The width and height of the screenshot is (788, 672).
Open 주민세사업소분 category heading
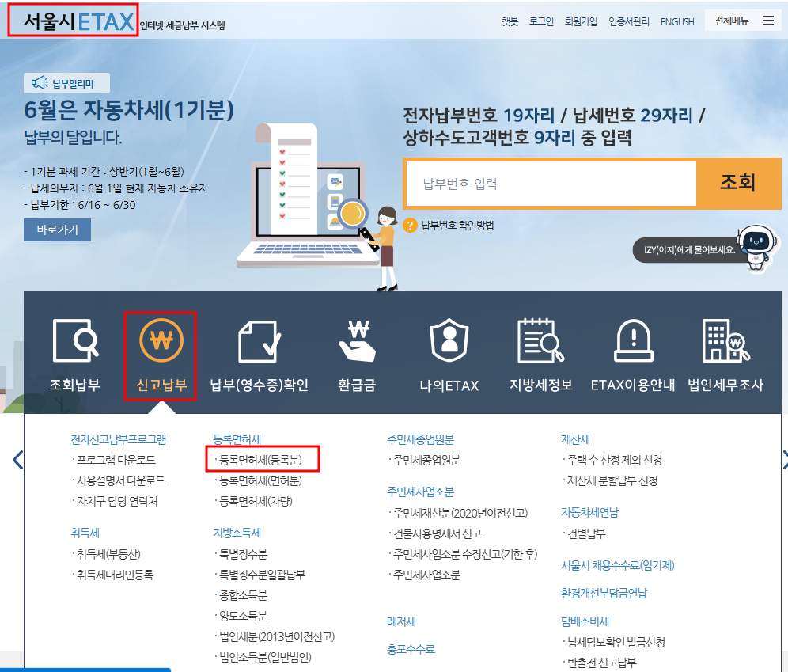tap(420, 492)
